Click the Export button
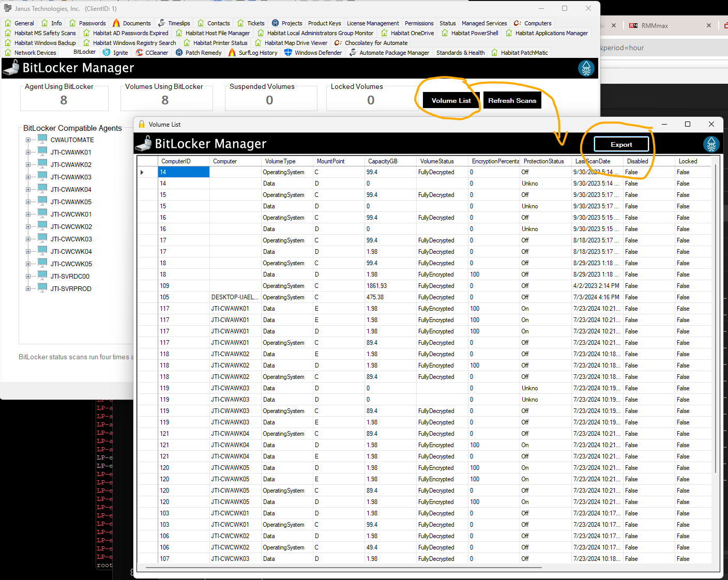 (x=621, y=144)
